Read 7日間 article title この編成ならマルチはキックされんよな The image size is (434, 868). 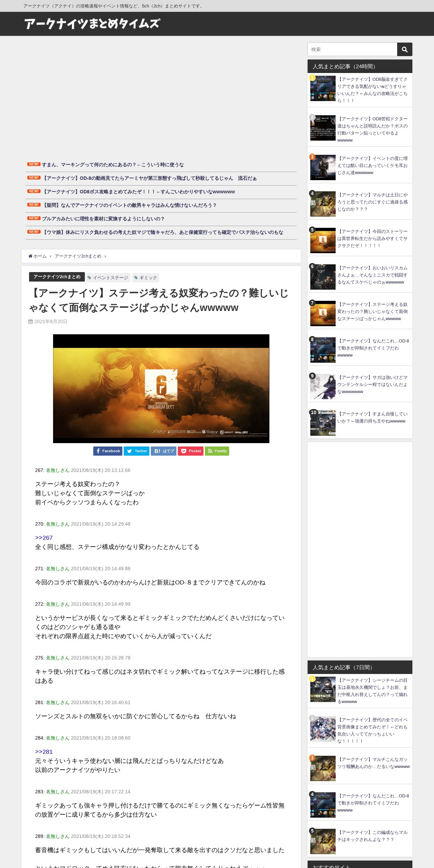(372, 836)
